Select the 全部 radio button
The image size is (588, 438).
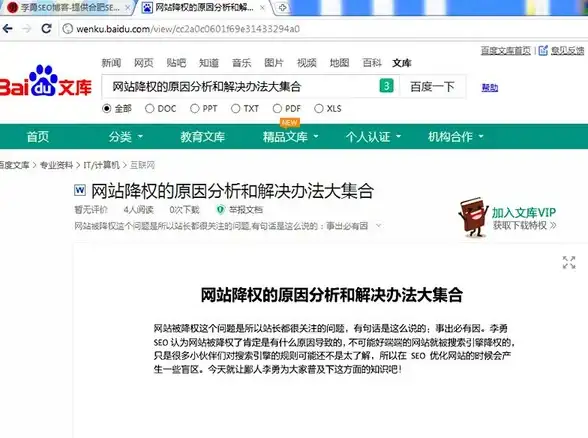click(x=106, y=109)
